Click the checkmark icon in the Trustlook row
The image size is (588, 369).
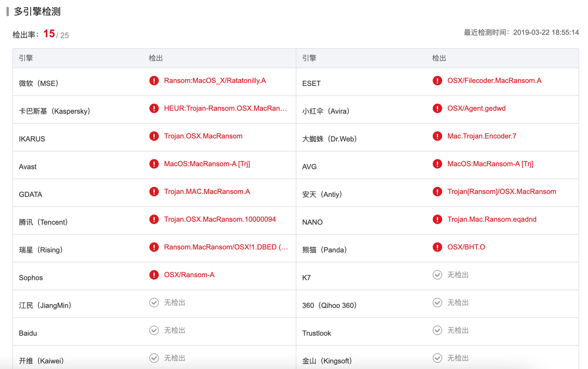[437, 330]
